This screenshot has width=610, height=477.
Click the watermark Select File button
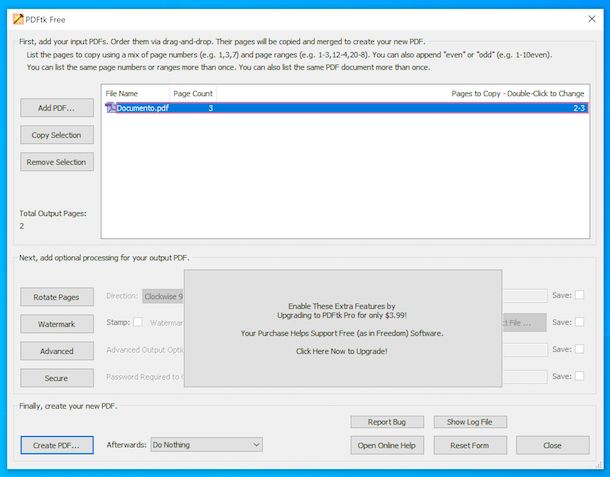524,323
